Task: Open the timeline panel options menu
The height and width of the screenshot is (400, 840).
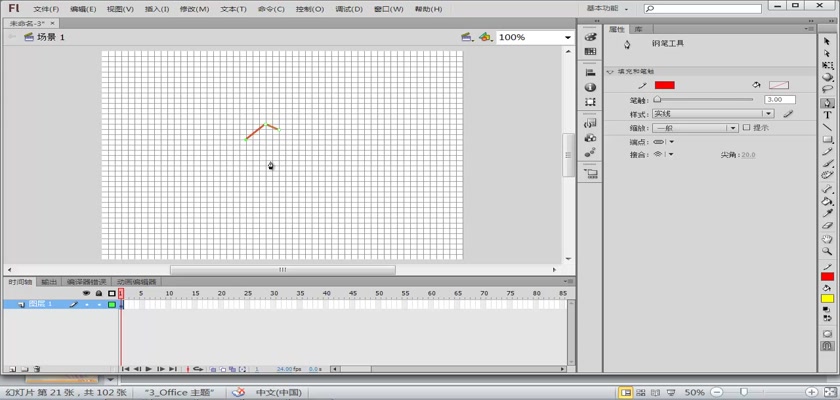Action: [x=568, y=282]
